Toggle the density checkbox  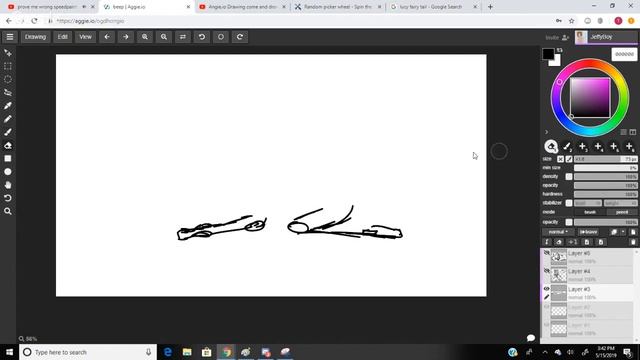click(x=569, y=177)
